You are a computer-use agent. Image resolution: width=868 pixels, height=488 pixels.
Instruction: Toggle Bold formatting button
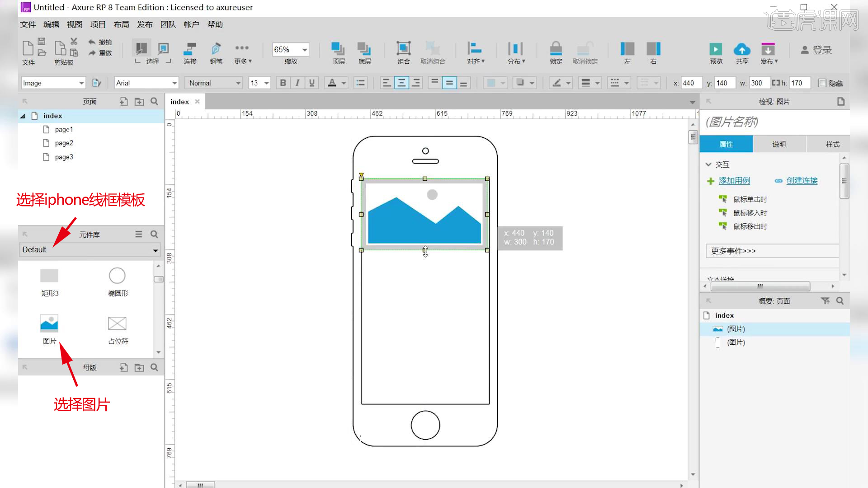tap(282, 83)
